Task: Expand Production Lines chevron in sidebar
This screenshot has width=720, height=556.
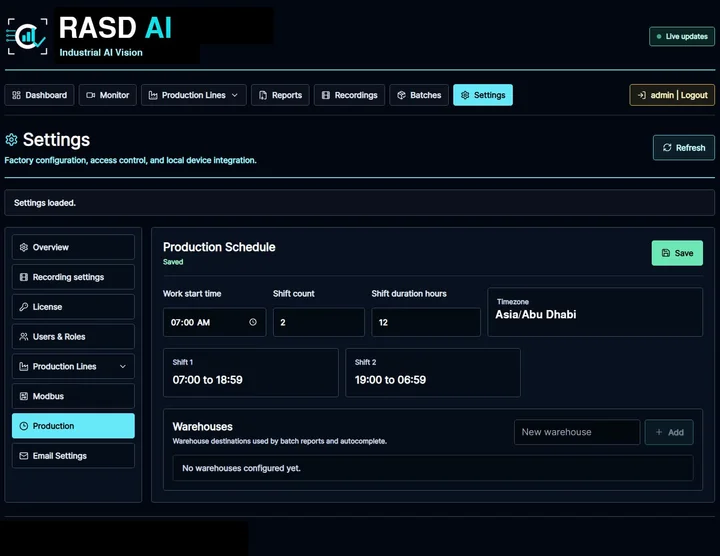Action: pos(123,366)
